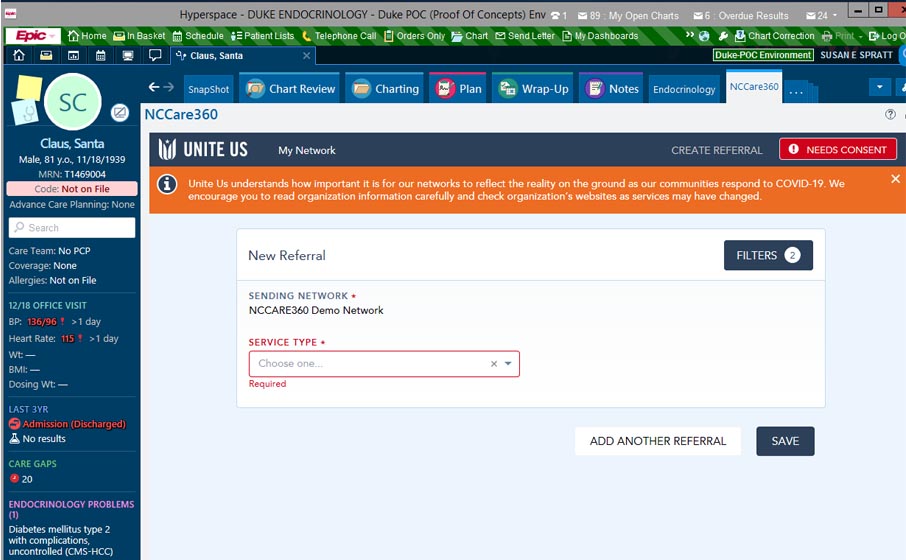906x560 pixels.
Task: Start a Telephone Call encounter
Action: pyautogui.click(x=339, y=36)
